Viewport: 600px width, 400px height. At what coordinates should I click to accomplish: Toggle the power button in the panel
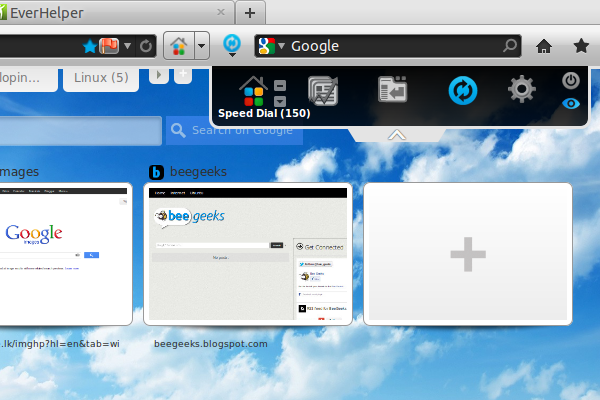click(571, 81)
